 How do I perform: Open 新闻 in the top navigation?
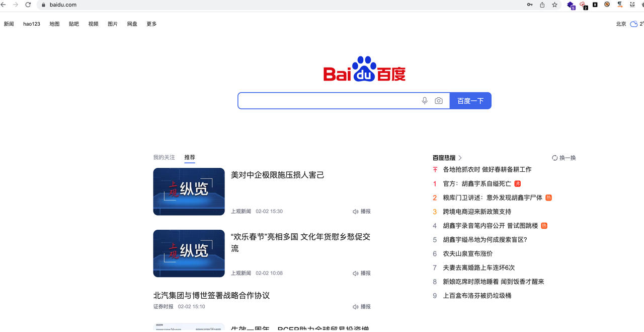pos(9,24)
